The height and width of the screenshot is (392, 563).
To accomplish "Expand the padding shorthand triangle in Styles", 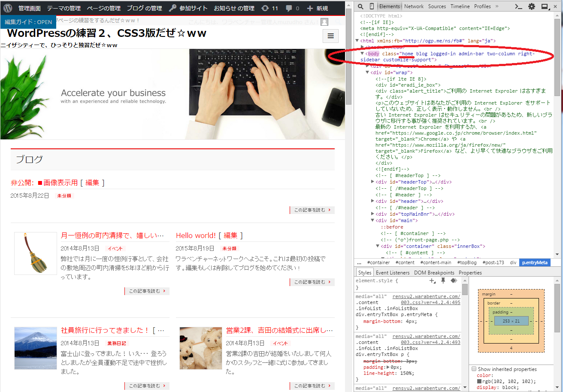I will click(389, 368).
